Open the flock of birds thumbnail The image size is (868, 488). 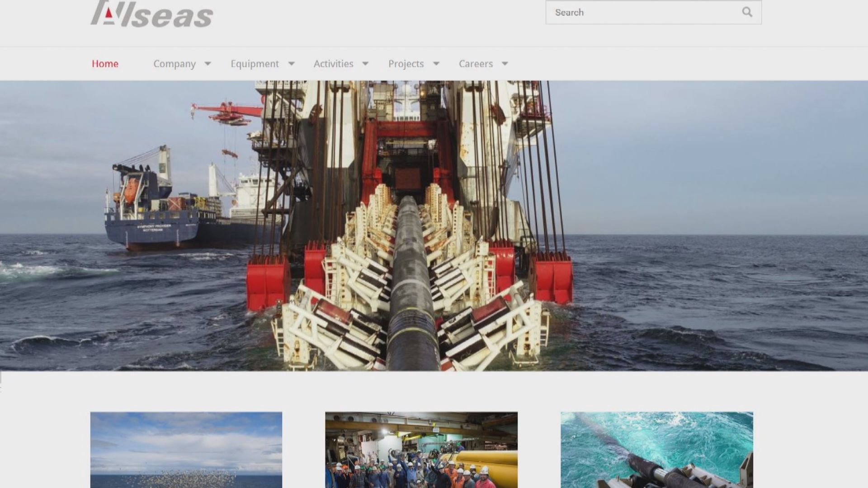click(186, 450)
